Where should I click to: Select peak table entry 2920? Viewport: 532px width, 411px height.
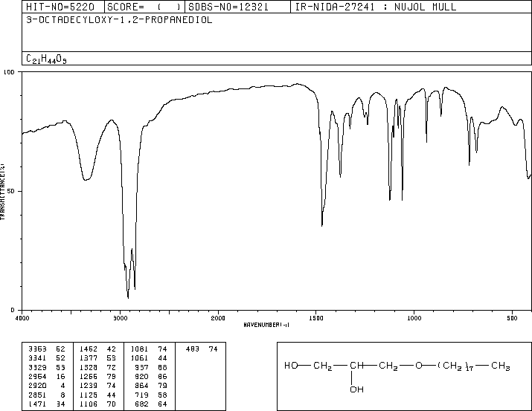(46, 386)
